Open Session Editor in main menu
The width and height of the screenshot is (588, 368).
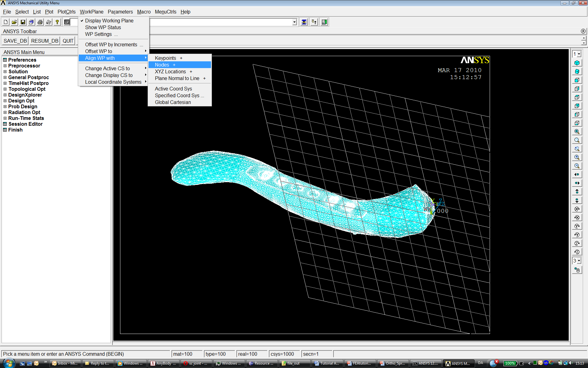pos(25,124)
